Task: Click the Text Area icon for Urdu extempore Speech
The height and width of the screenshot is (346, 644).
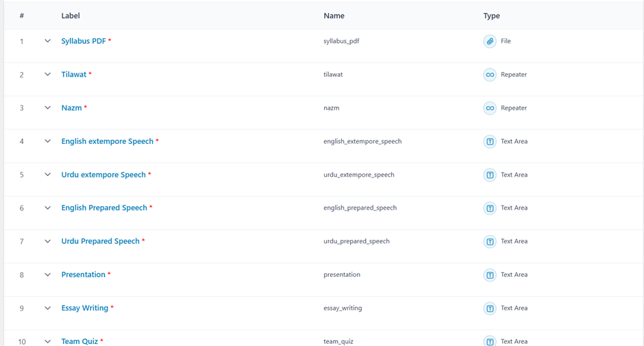Action: tap(489, 175)
